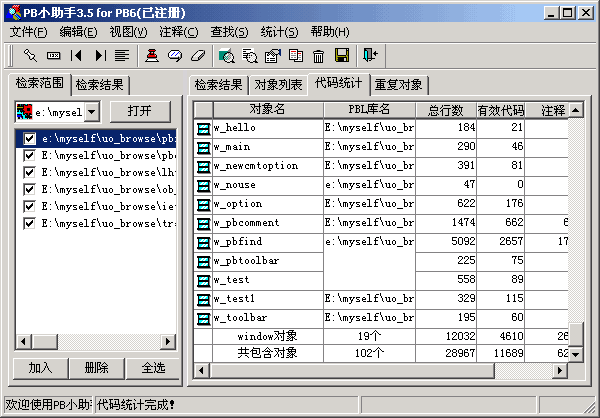The image size is (600, 418).
Task: Toggle the uo_browse\ob library checkbox
Action: point(30,190)
